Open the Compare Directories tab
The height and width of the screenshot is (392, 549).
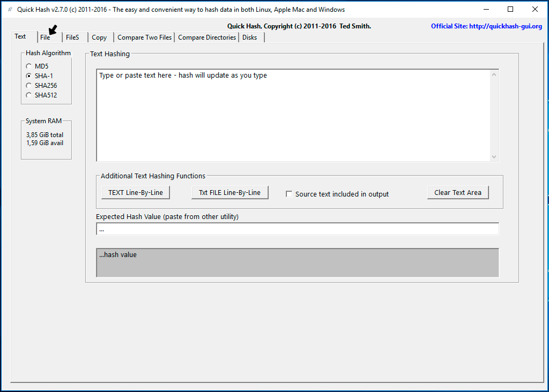coord(207,37)
